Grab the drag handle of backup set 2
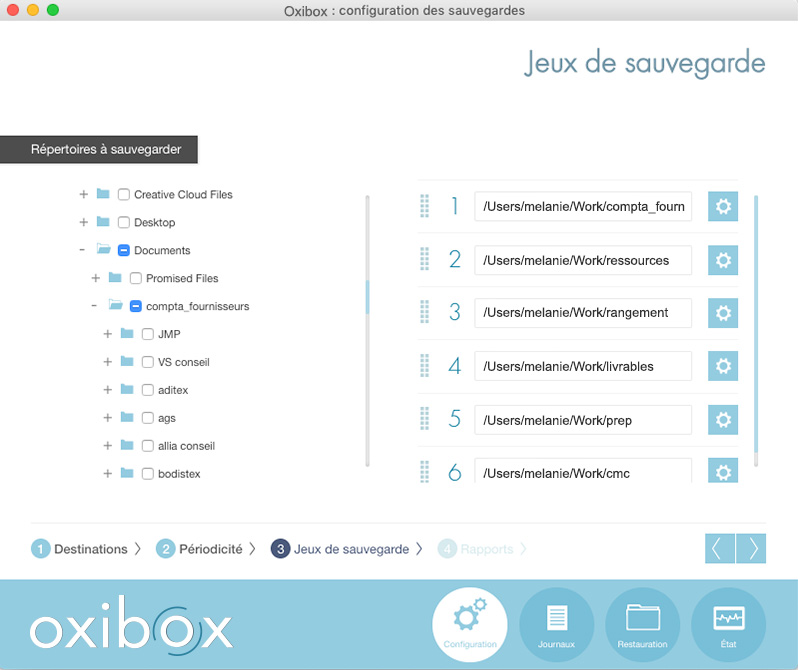This screenshot has width=798, height=670. pos(424,260)
